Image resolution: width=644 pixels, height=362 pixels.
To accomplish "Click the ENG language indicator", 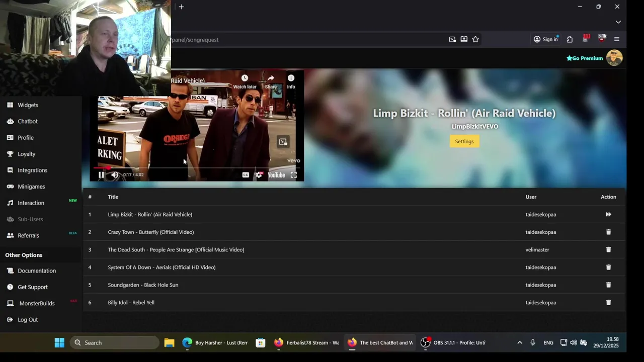I will (548, 342).
